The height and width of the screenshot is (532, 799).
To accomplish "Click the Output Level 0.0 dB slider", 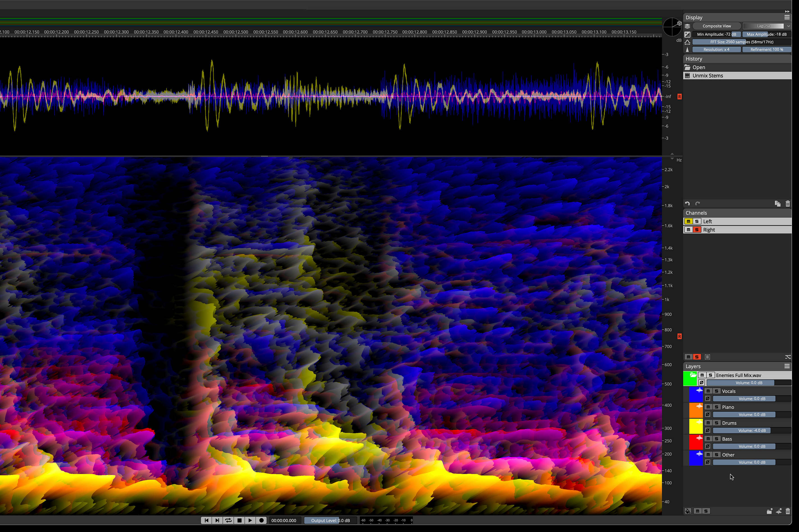I will [330, 520].
